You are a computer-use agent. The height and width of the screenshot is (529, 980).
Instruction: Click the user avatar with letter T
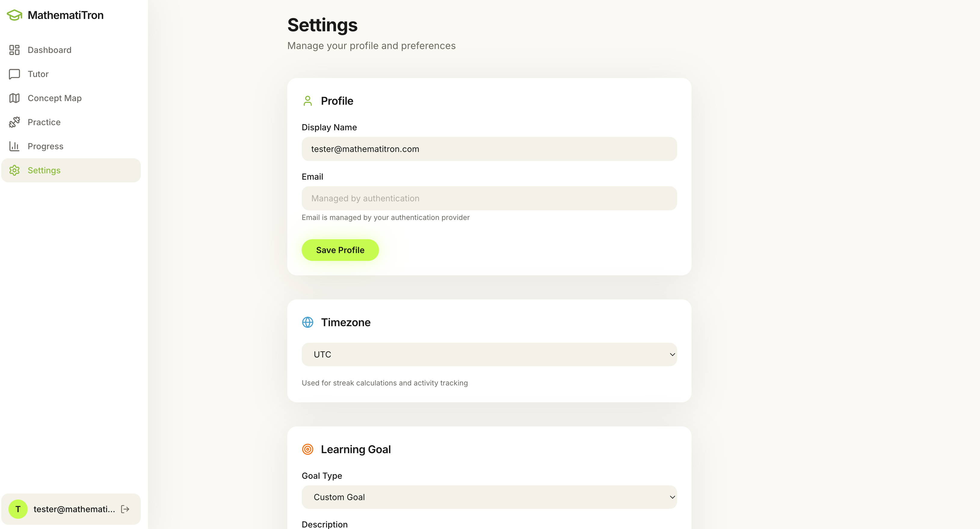(x=18, y=509)
